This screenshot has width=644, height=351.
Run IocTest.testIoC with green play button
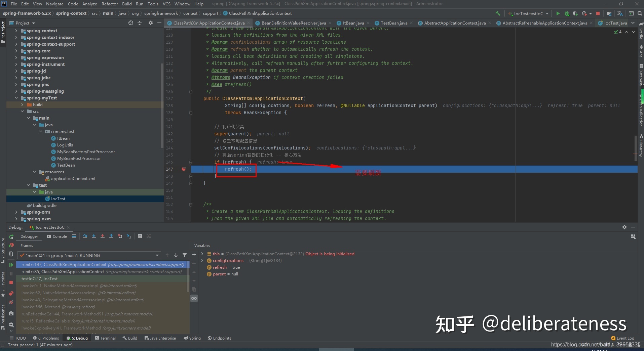558,13
